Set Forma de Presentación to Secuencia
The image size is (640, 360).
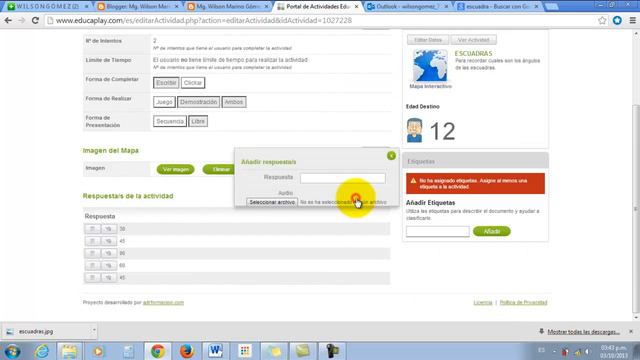170,121
